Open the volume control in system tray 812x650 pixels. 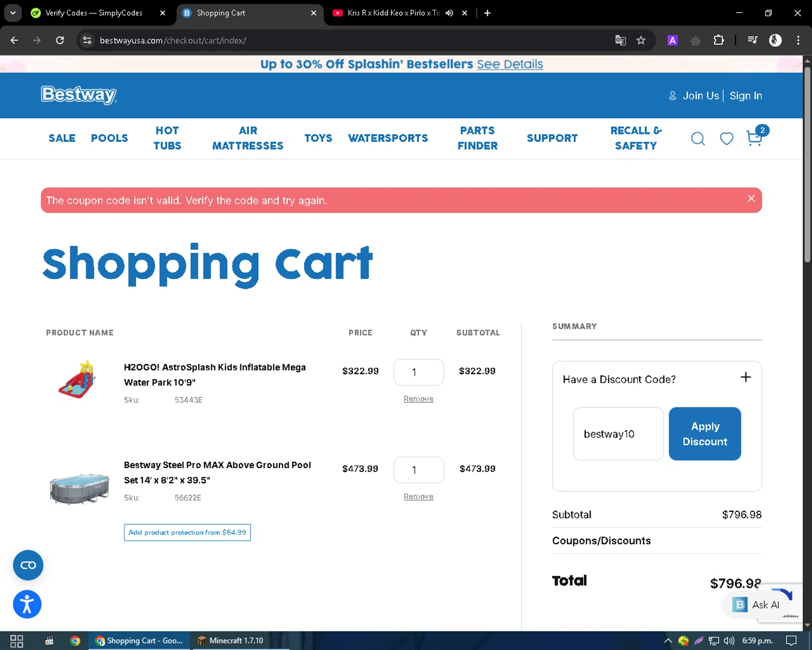(729, 641)
